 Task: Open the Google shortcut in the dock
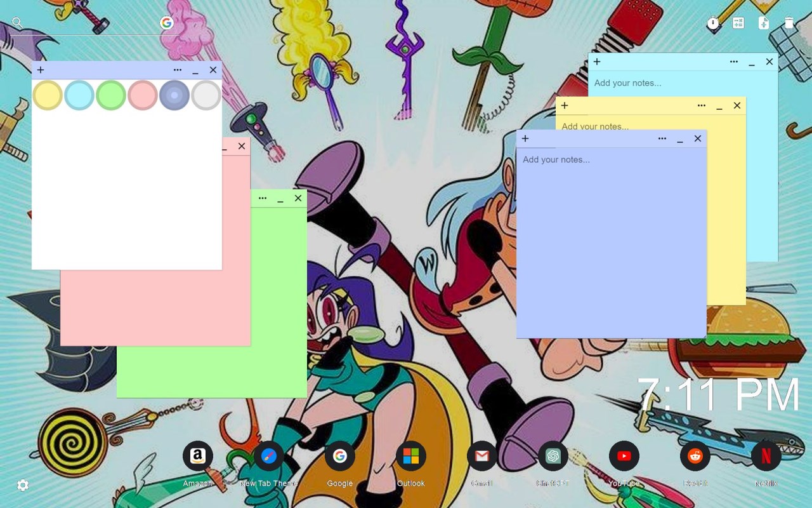(340, 456)
